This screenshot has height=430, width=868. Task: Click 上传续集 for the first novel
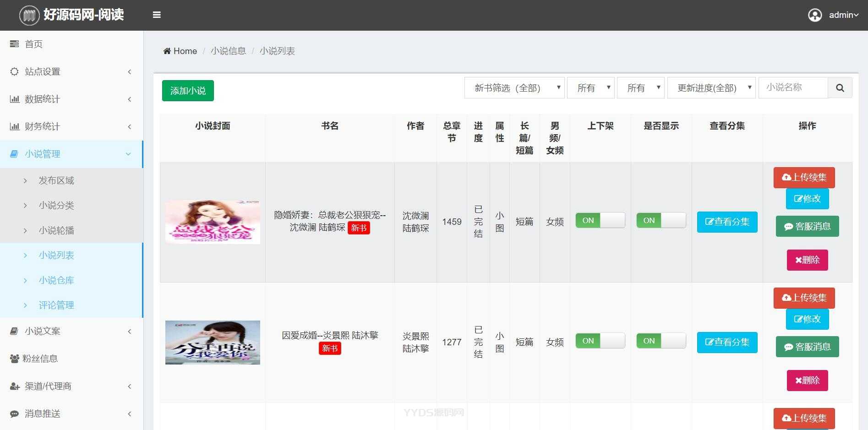click(804, 178)
